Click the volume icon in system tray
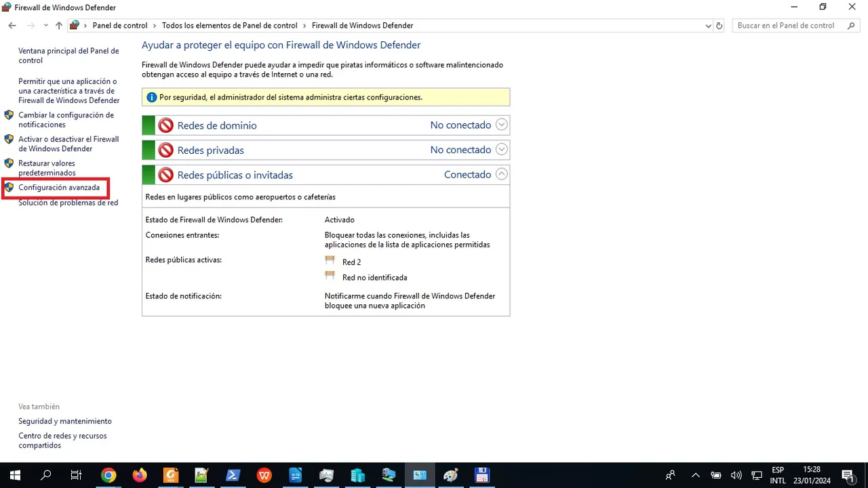The height and width of the screenshot is (488, 868). tap(736, 475)
